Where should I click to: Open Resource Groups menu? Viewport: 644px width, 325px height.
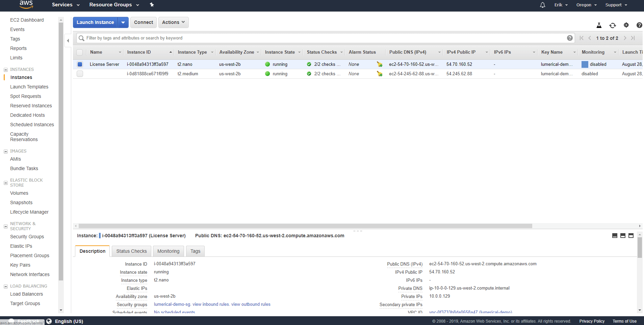click(114, 5)
